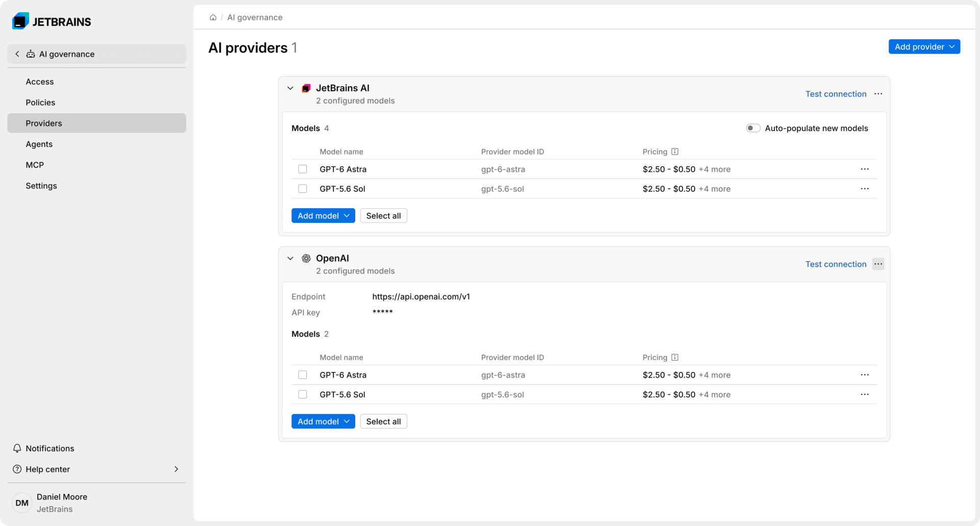Viewport: 980px width, 526px height.
Task: Open the OpenAI provider more-options menu
Action: tap(878, 264)
